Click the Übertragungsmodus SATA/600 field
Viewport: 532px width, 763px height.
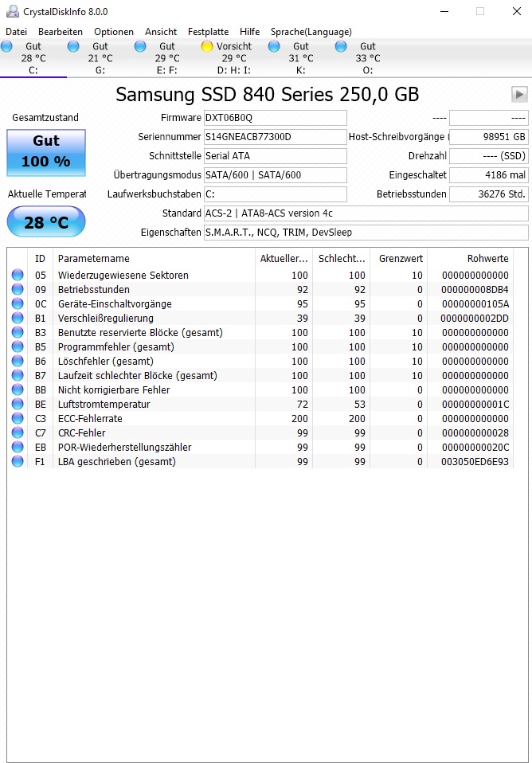click(275, 174)
